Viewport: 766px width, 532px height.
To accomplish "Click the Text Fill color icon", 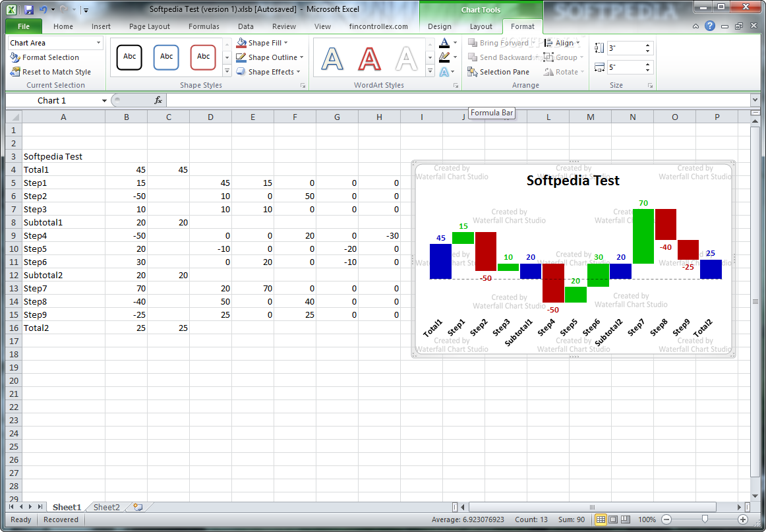I will pos(444,43).
